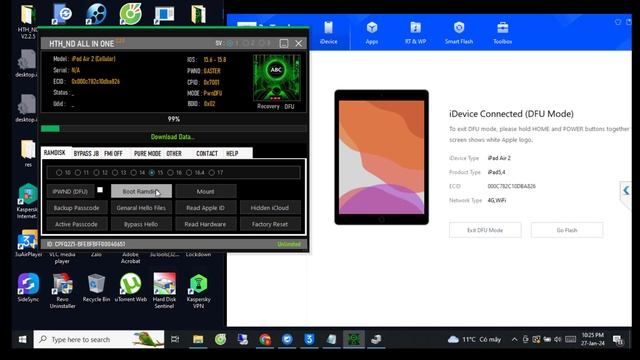Click the Factory Reset button
The image size is (640, 360).
click(270, 224)
